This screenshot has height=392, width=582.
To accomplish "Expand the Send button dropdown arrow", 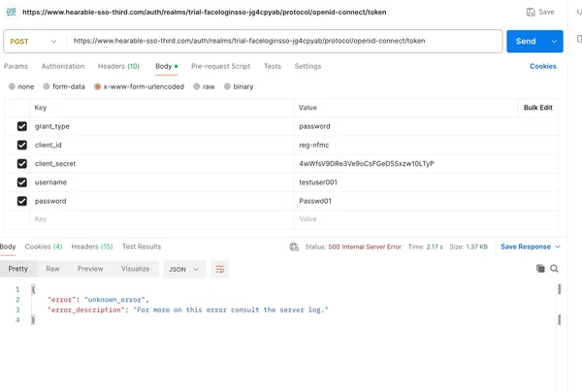I will [x=555, y=42].
